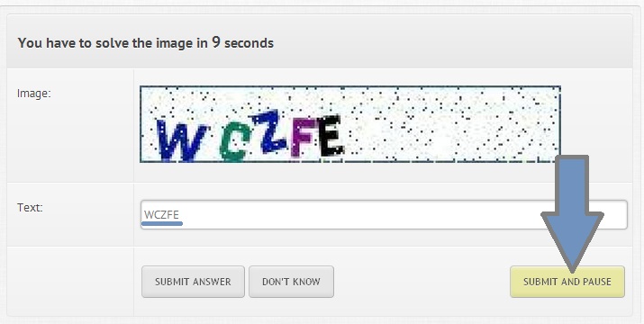Click the Submit Answer button
Viewport: 644px width, 324px height.
point(193,282)
